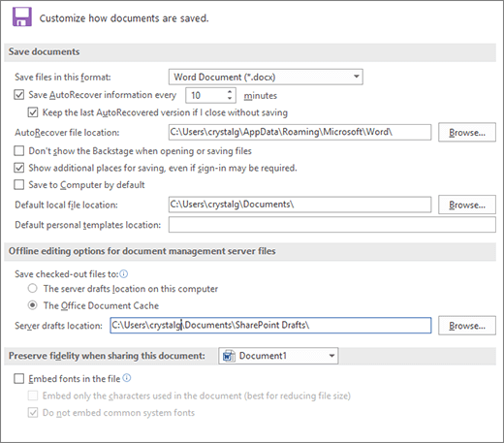Click the Default personal templates location field
504x443 pixels.
point(332,225)
